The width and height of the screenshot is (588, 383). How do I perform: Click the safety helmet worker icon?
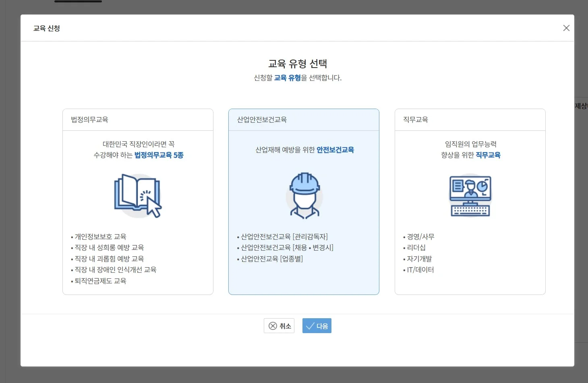(x=304, y=196)
